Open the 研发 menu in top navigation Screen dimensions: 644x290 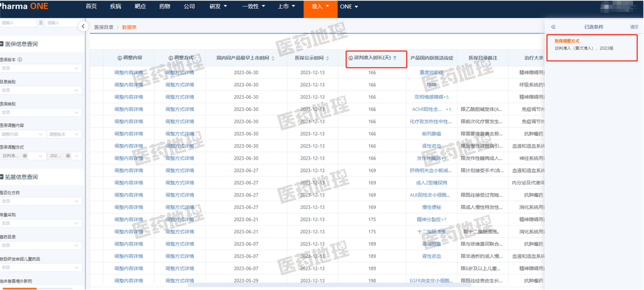(218, 7)
